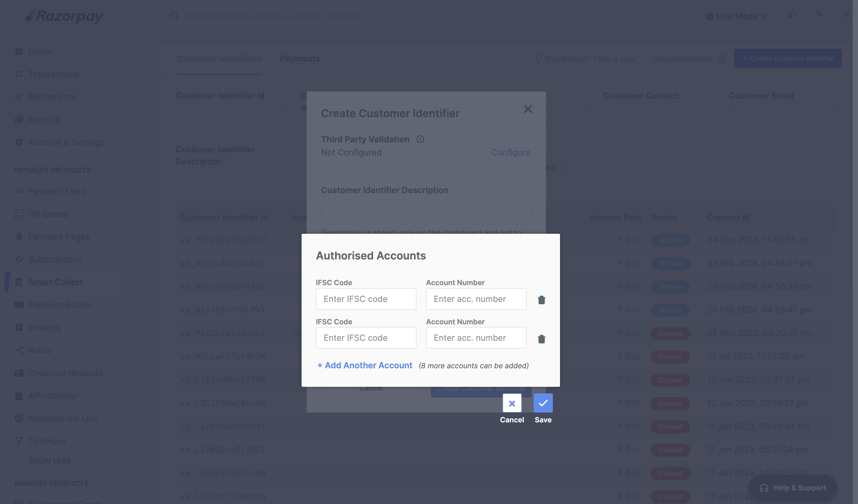This screenshot has height=504, width=858.
Task: Expand the SHOW LESS section in sidebar
Action: [49, 460]
